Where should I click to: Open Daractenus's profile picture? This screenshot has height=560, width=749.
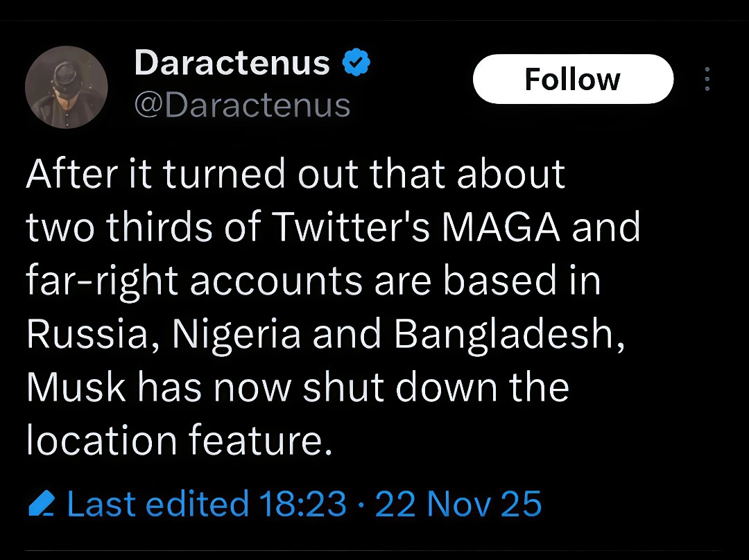tap(67, 87)
